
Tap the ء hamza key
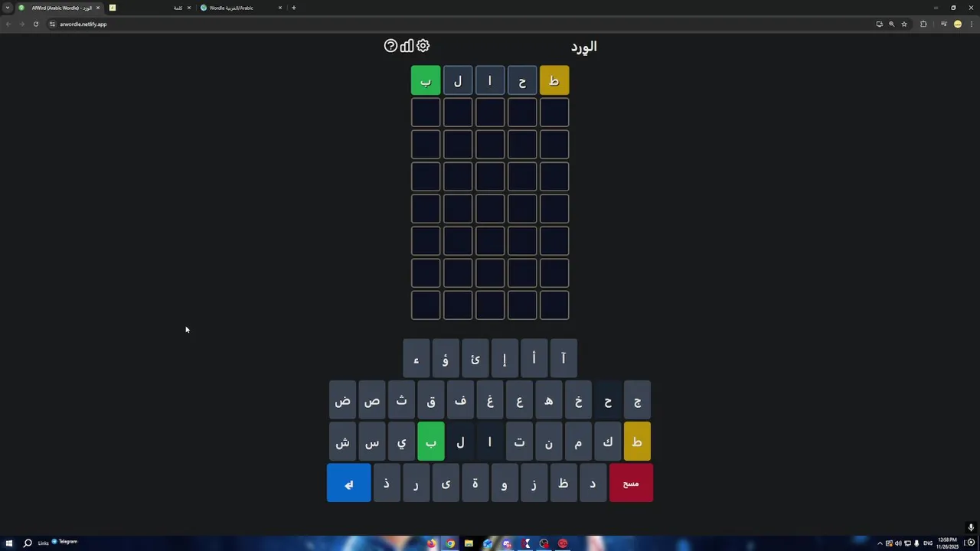point(416,359)
